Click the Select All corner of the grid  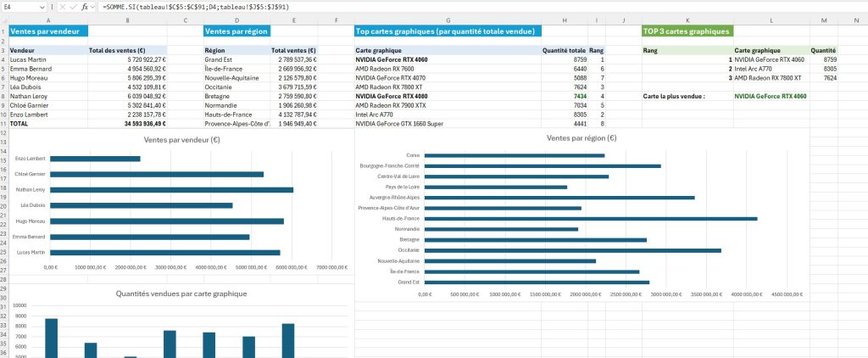pos(4,20)
